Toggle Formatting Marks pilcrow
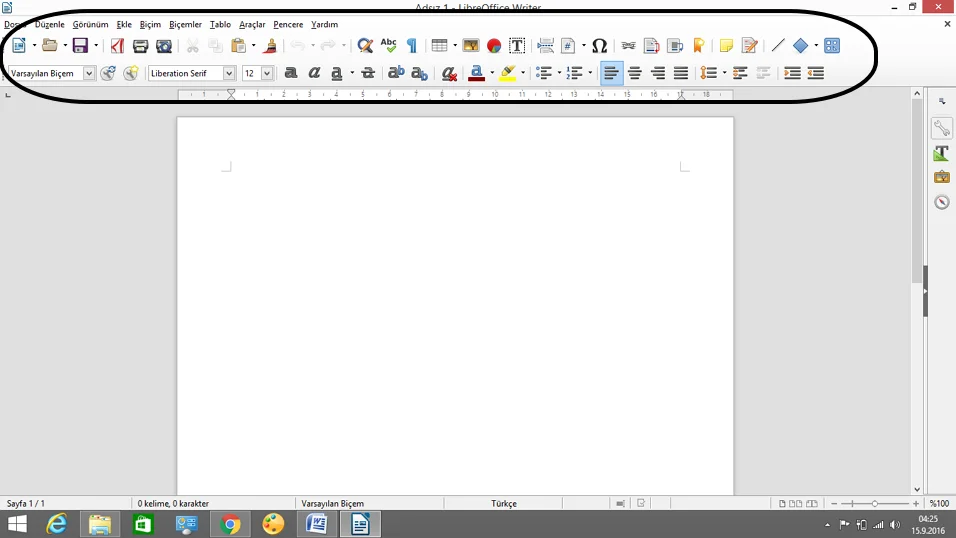Screen dimensions: 956x538 pos(412,46)
